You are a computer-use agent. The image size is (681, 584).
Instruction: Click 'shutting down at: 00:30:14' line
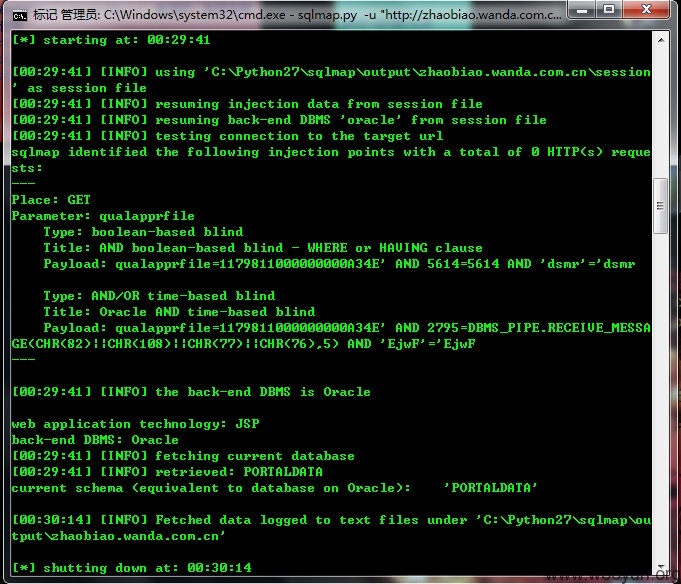132,568
